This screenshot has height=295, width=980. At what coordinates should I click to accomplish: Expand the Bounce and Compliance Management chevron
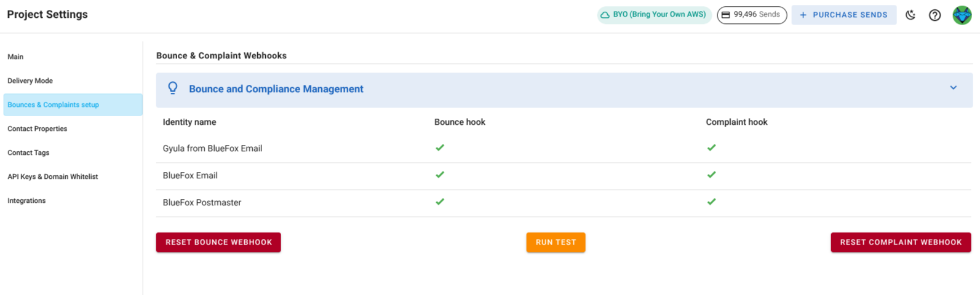pyautogui.click(x=953, y=88)
